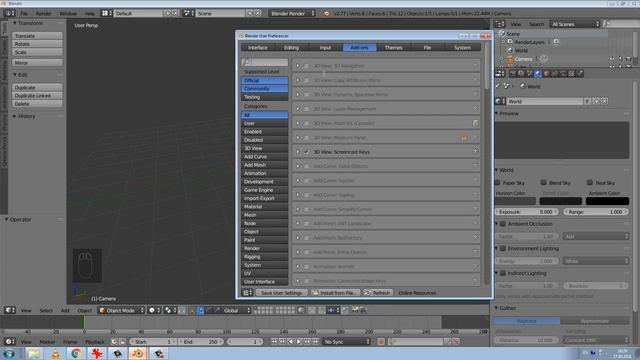
Task: Switch to the Input preferences tab
Action: point(325,47)
